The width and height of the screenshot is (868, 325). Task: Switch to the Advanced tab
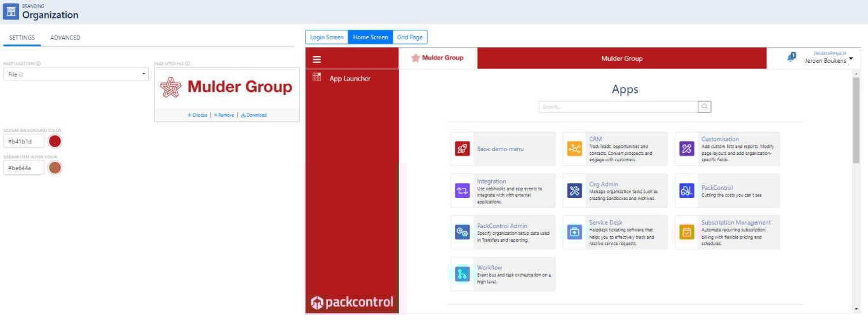[x=65, y=37]
